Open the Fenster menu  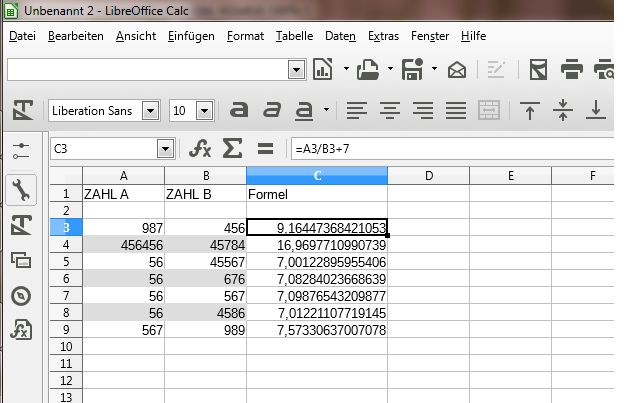coord(430,36)
